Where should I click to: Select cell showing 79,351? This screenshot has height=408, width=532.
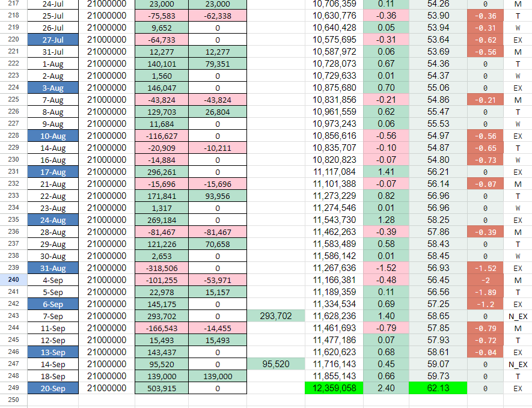pyautogui.click(x=218, y=64)
